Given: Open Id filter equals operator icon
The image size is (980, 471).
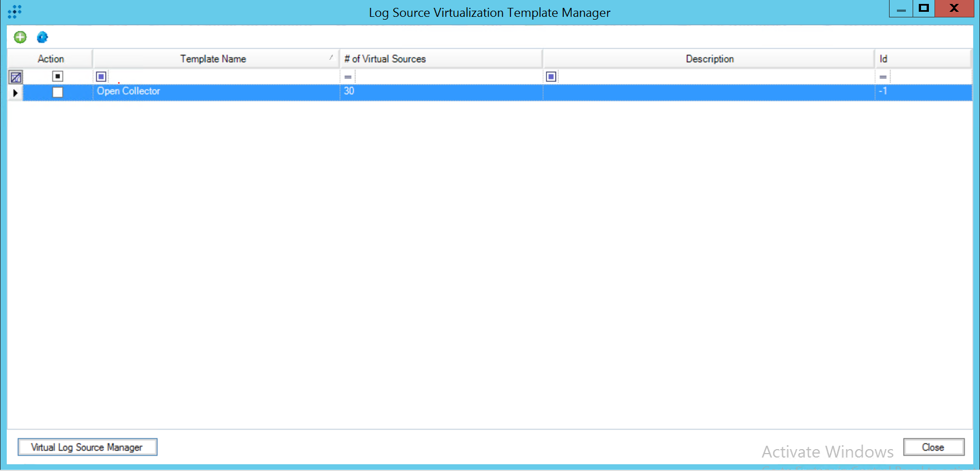Looking at the screenshot, I should pyautogui.click(x=883, y=77).
